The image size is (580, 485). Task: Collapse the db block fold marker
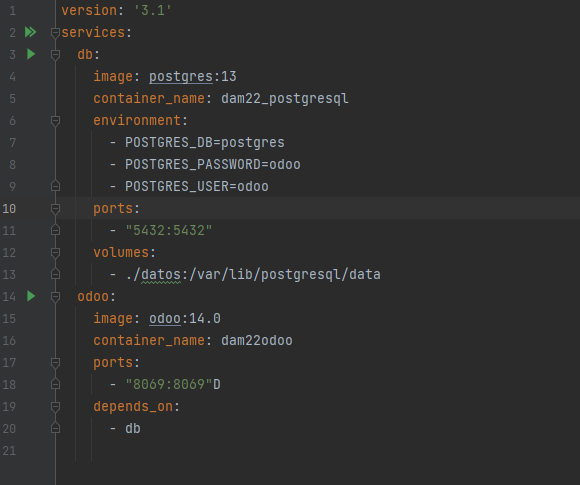pos(55,55)
